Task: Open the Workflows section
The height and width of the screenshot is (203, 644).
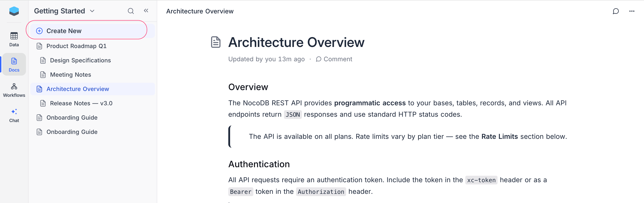Action: click(x=14, y=89)
